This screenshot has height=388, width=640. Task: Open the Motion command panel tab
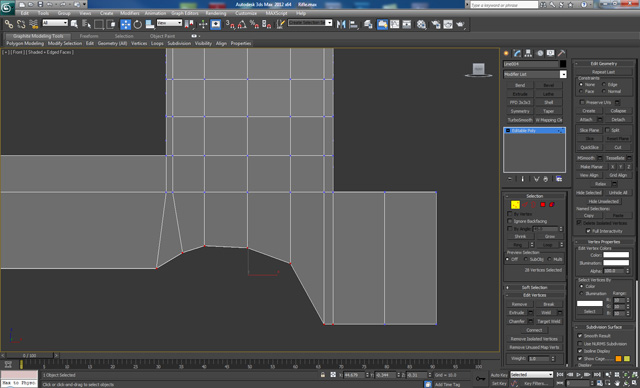540,53
